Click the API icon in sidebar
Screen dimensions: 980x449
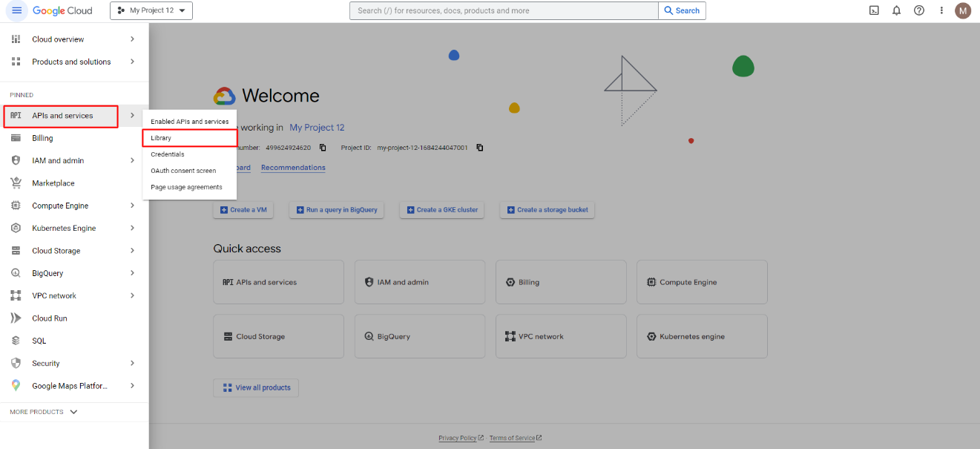coord(16,116)
